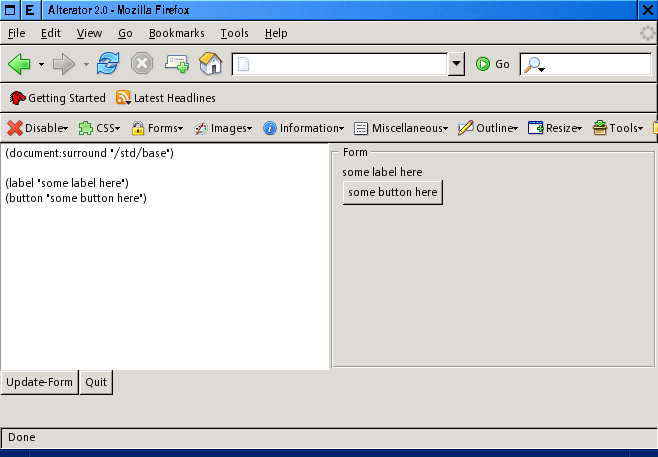Open Getting Started bookmark
658x457 pixels.
(58, 98)
